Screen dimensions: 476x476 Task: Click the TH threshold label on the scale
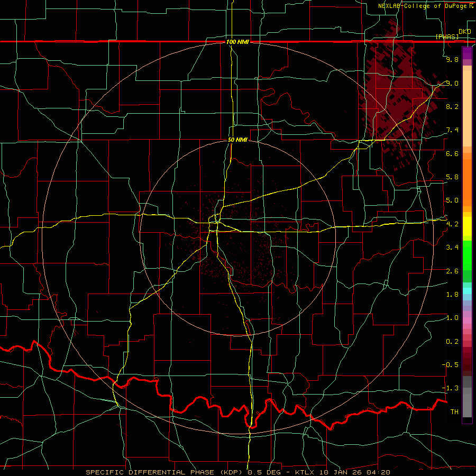tap(454, 412)
